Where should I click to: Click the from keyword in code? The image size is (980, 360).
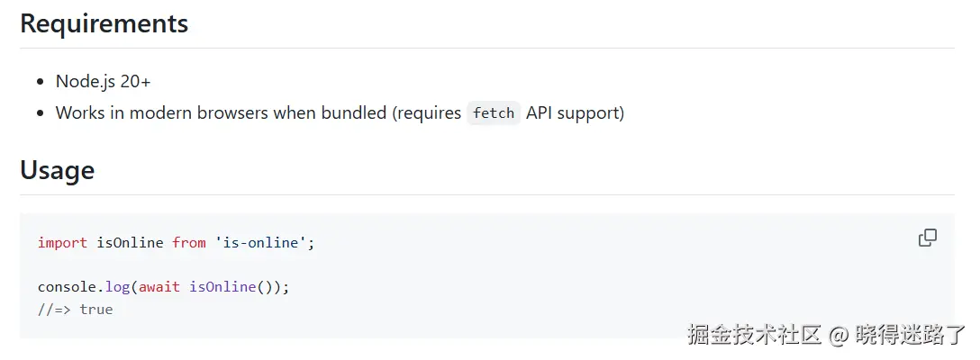[x=189, y=242]
